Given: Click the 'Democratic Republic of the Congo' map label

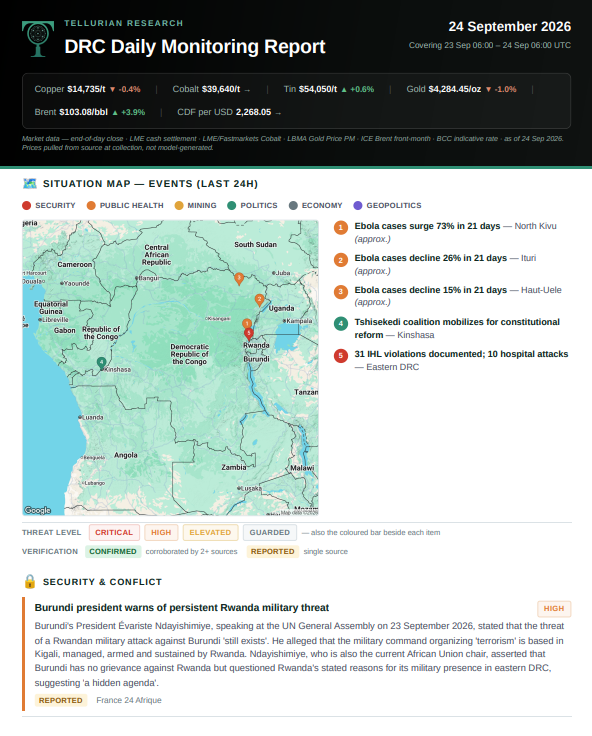Looking at the screenshot, I should (x=190, y=354).
